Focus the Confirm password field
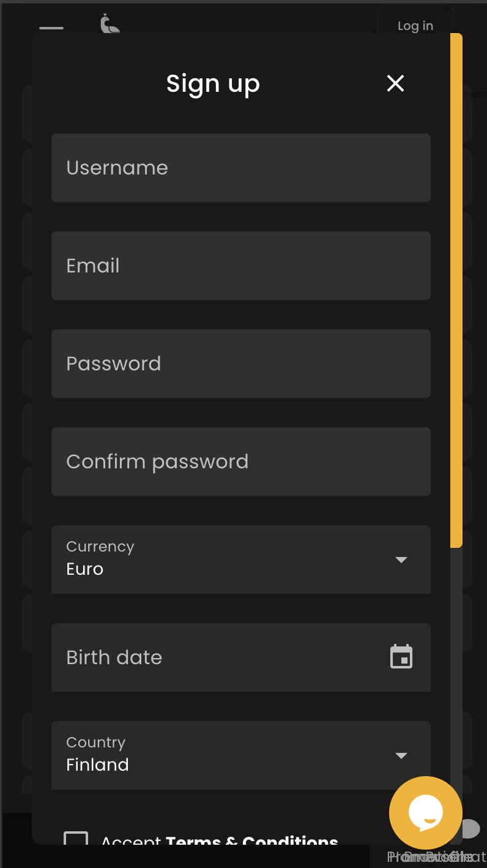Viewport: 487px width, 868px height. [240, 462]
